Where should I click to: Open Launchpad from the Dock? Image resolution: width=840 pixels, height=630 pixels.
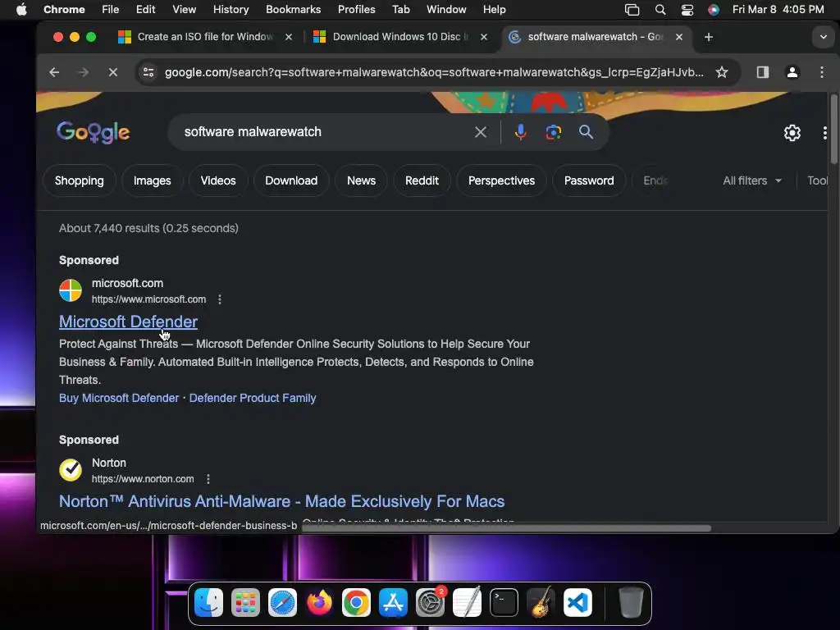pos(245,603)
